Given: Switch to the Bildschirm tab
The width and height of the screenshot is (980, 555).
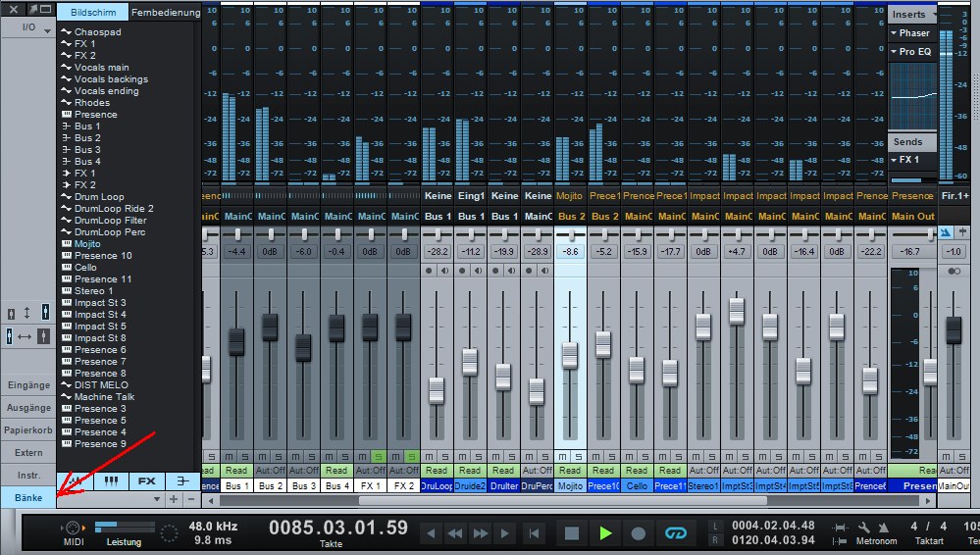Looking at the screenshot, I should 92,12.
